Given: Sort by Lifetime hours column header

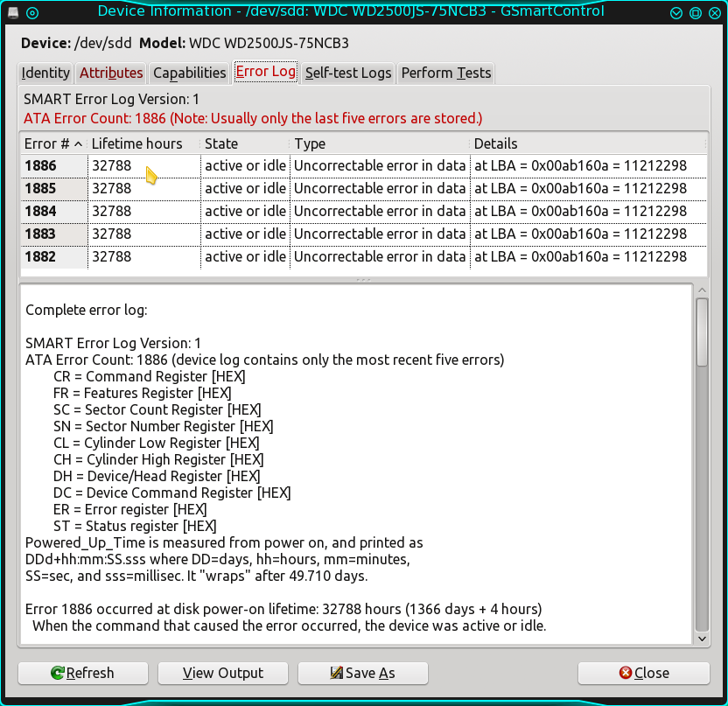Looking at the screenshot, I should 143,143.
